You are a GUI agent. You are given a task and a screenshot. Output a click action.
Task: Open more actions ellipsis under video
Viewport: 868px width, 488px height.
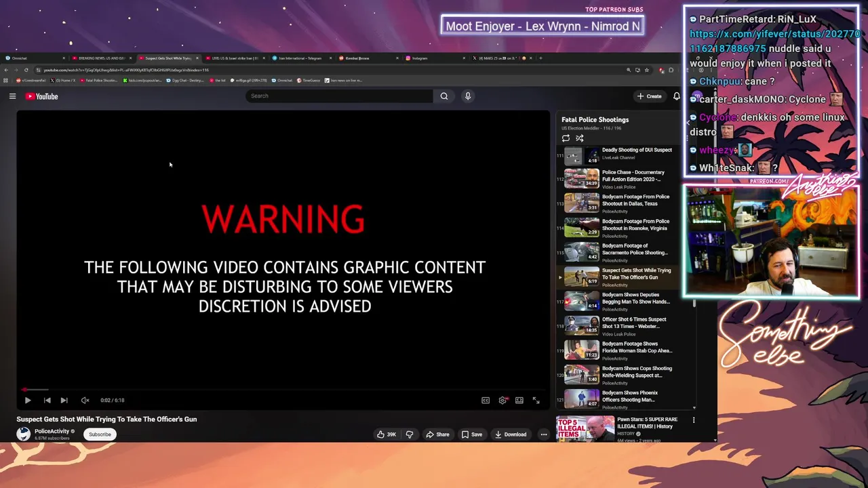544,434
